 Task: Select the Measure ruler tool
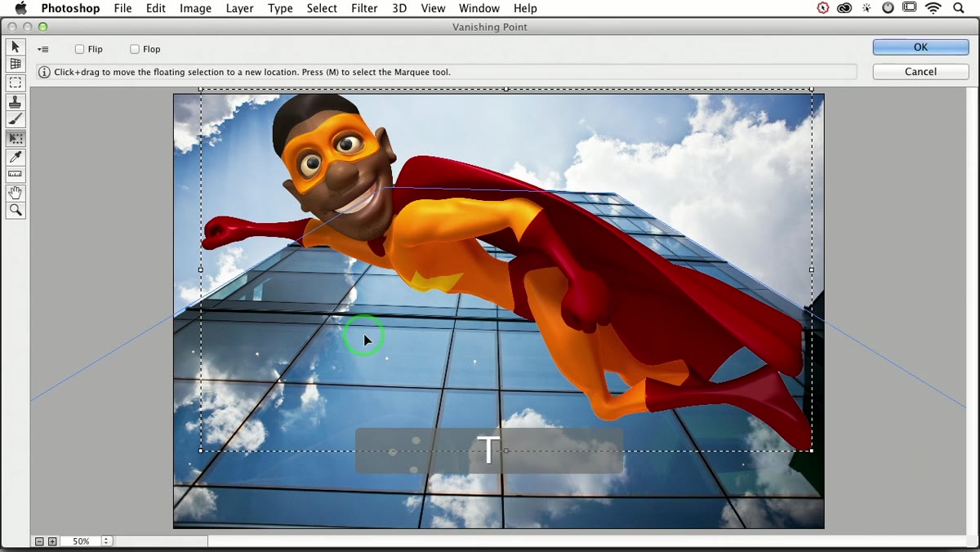(16, 174)
